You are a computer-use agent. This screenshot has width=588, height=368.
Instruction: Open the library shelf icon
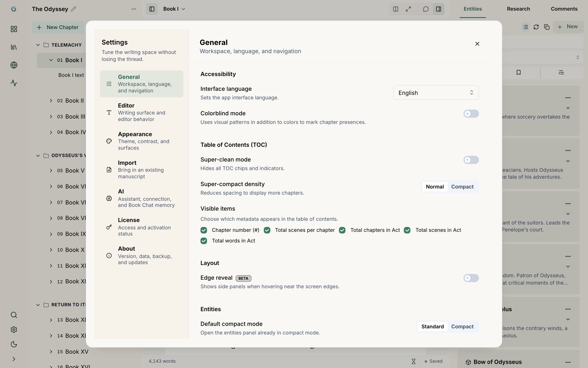14,47
